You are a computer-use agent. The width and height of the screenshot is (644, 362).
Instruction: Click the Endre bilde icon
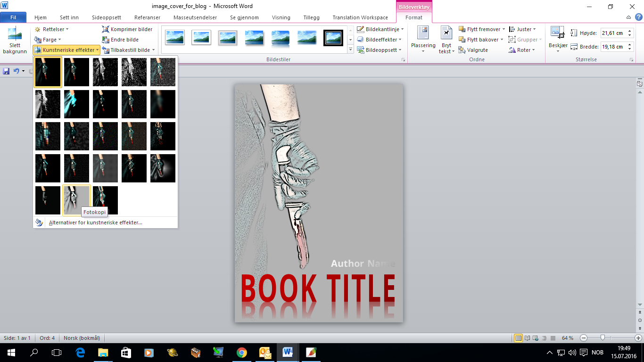pos(106,40)
